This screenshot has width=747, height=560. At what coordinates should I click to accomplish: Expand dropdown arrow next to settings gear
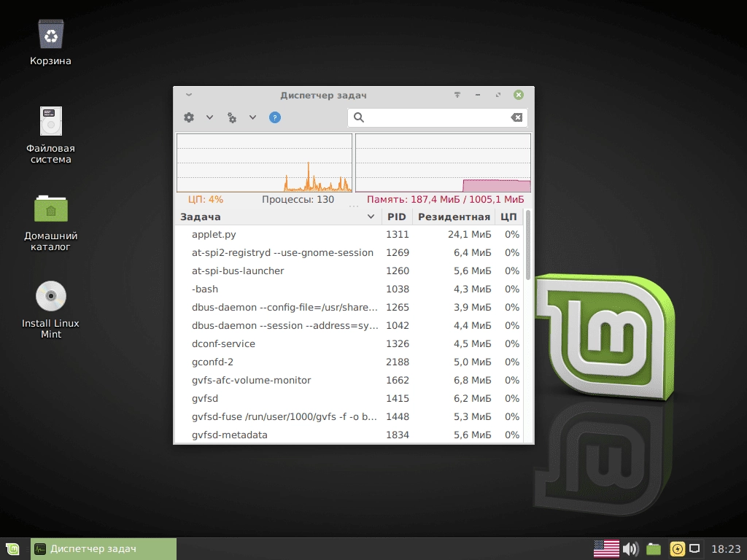[x=209, y=117]
